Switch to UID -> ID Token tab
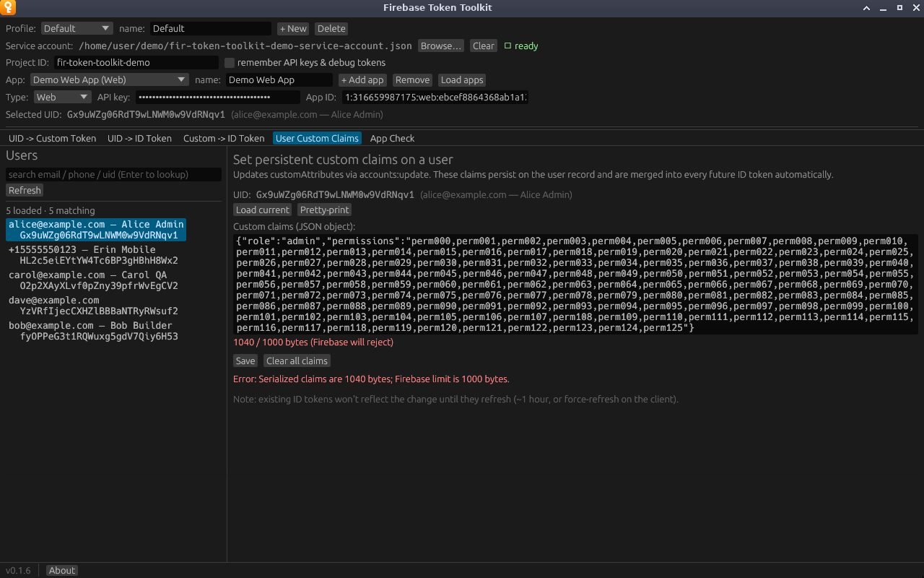Screen dimensions: 924x578 point(139,138)
